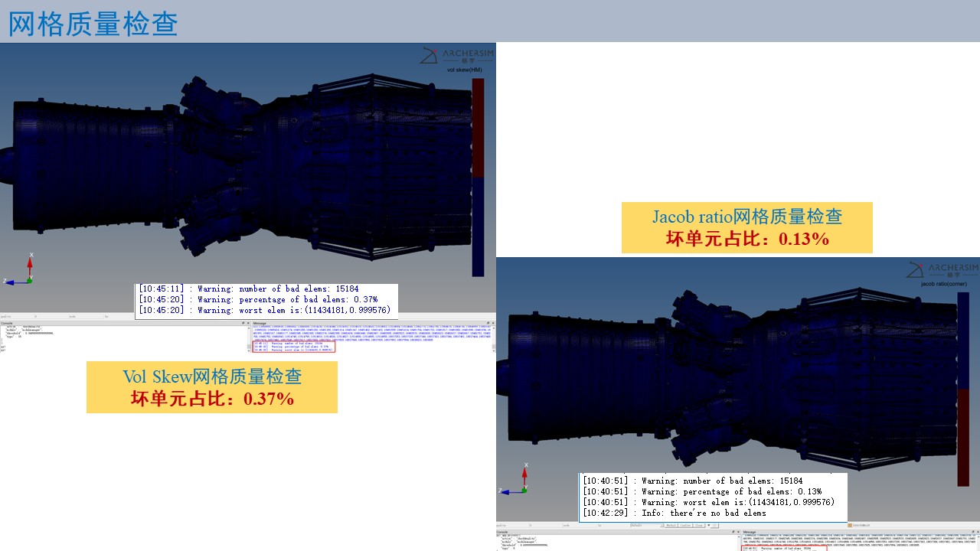Open the Default dropdown in the lower-right toolbar

click(x=643, y=525)
